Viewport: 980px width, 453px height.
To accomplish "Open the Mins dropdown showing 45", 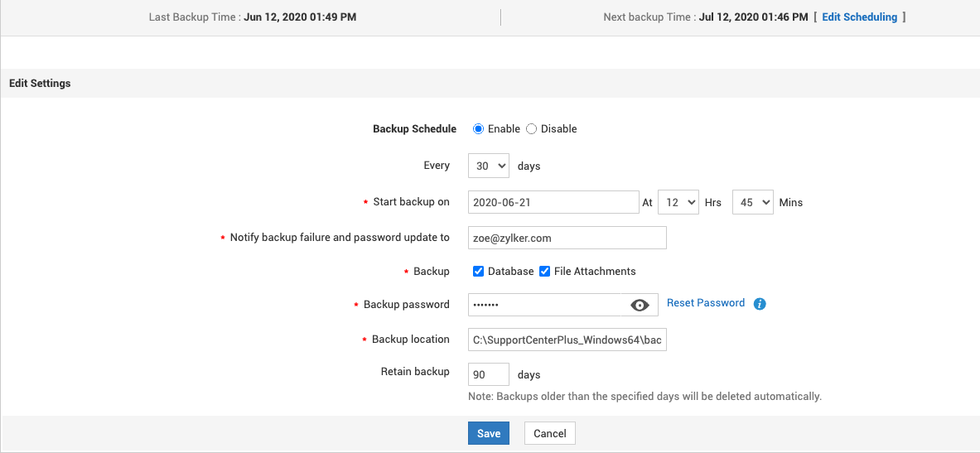I will coord(752,202).
